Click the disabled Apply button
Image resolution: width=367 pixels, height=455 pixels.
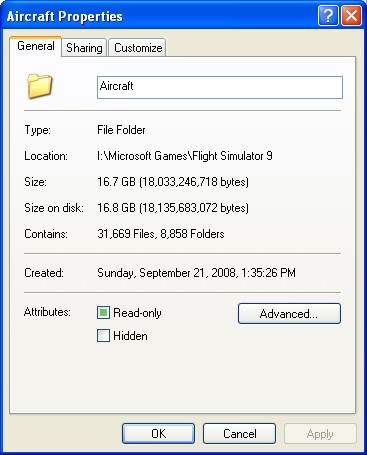pyautogui.click(x=320, y=433)
